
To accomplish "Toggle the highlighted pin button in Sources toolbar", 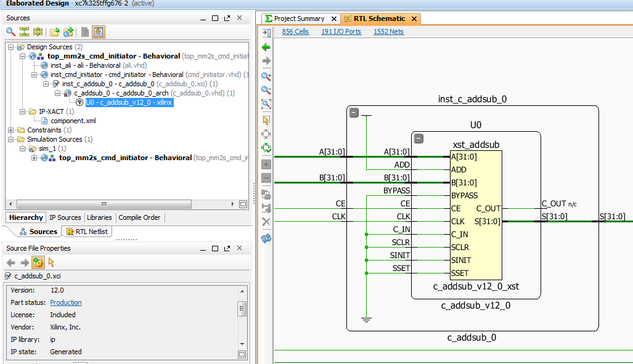I will (99, 32).
